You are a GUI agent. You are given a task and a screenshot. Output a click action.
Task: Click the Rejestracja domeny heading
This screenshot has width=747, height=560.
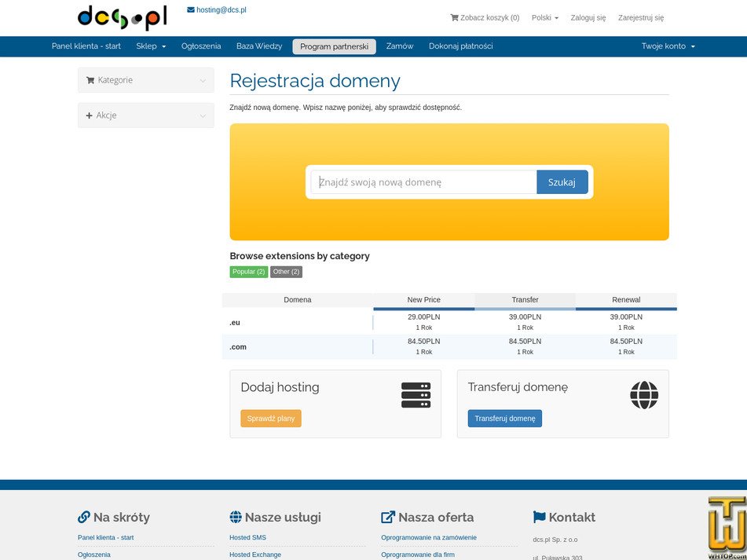pyautogui.click(x=315, y=81)
